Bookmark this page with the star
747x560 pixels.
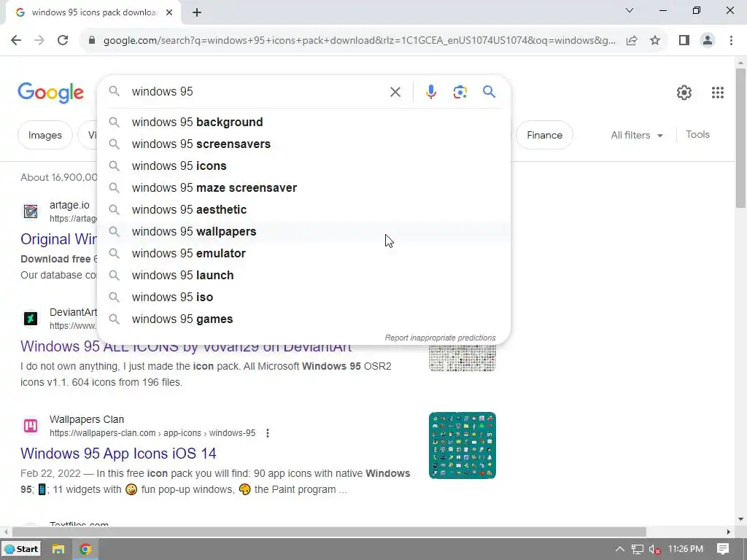click(655, 41)
